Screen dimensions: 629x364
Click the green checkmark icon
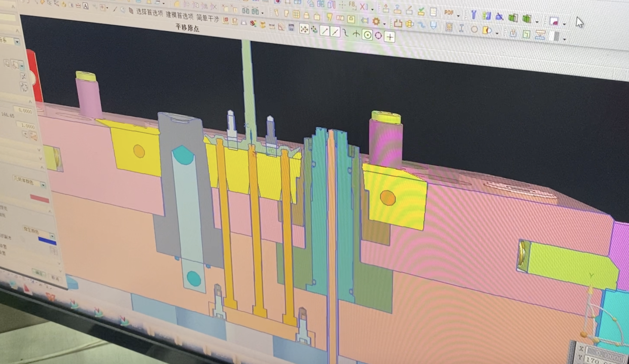421,11
